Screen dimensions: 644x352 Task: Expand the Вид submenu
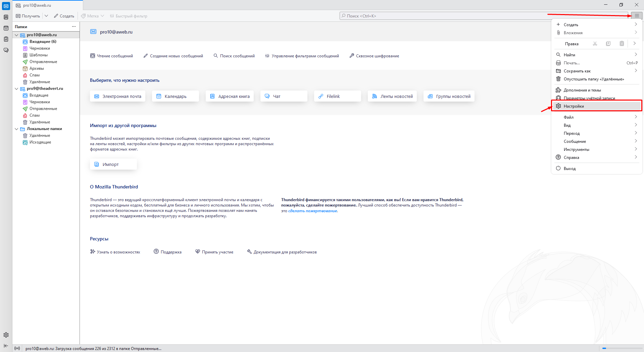(597, 125)
